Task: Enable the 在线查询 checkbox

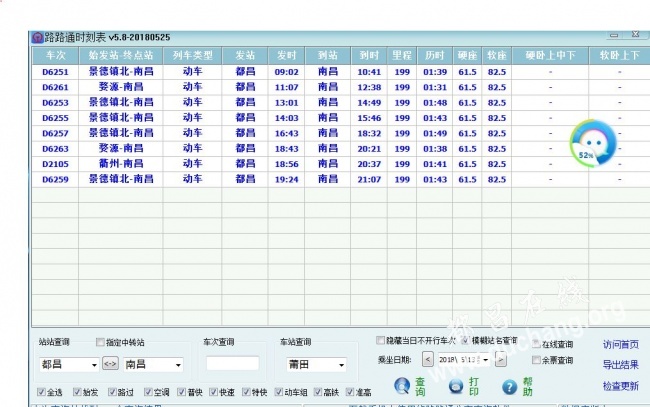Action: tap(536, 344)
